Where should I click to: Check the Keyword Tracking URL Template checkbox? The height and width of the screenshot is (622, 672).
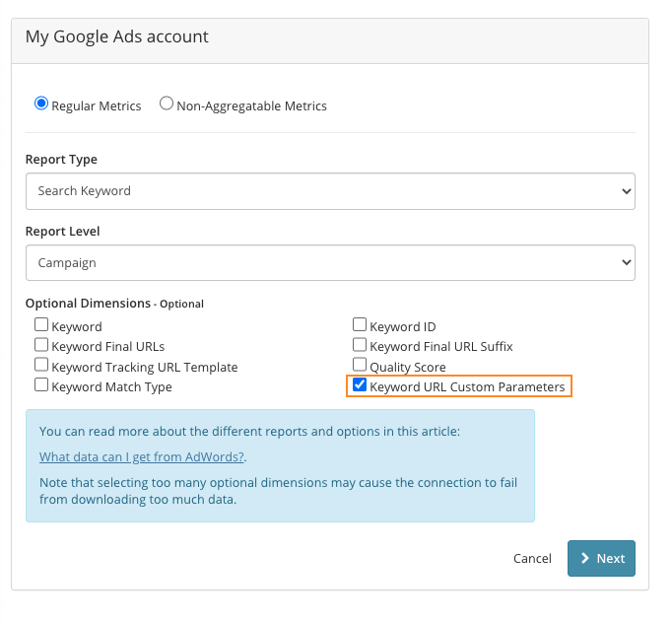(x=41, y=365)
